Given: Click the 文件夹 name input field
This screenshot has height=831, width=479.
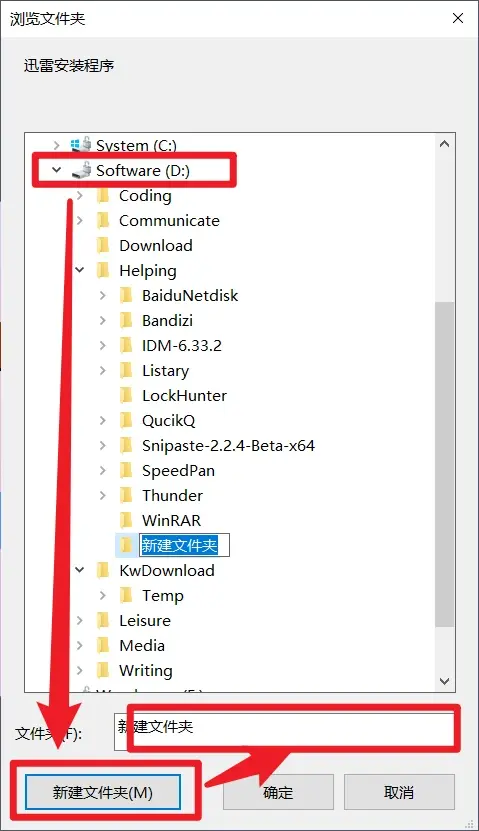Looking at the screenshot, I should pos(285,731).
